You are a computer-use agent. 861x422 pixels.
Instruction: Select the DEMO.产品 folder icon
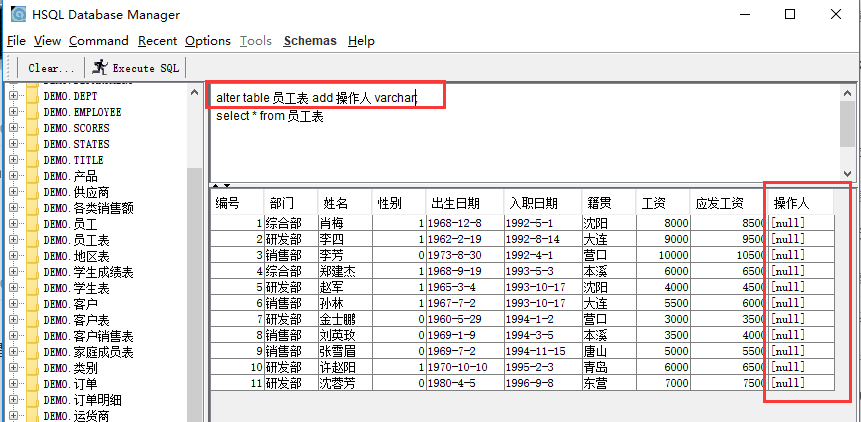click(33, 176)
